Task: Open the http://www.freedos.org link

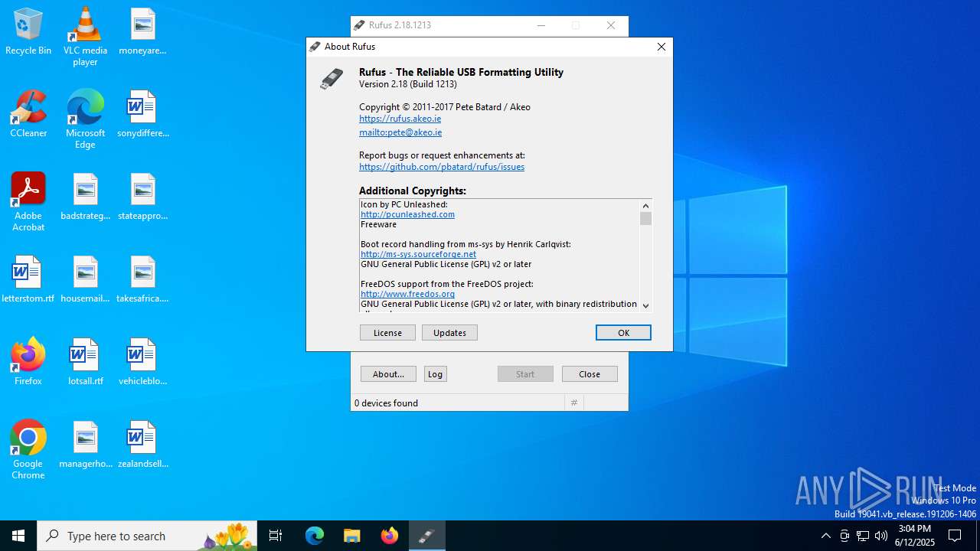Action: click(x=407, y=294)
